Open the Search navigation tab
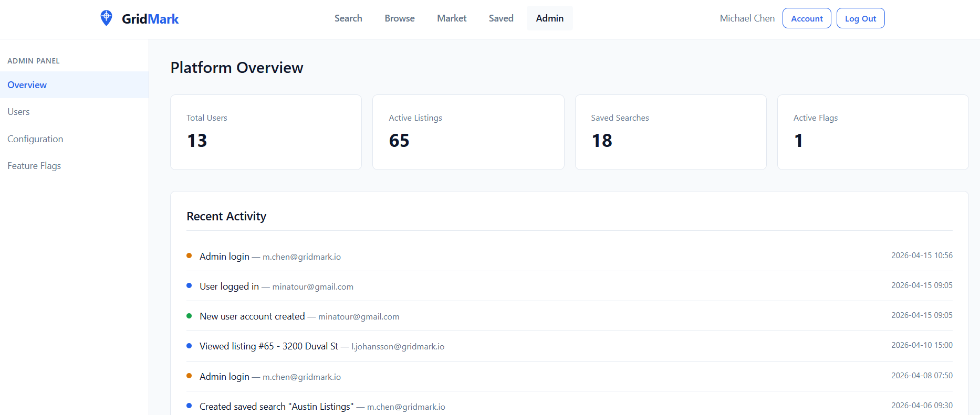Screen dimensions: 980x415 [348, 18]
